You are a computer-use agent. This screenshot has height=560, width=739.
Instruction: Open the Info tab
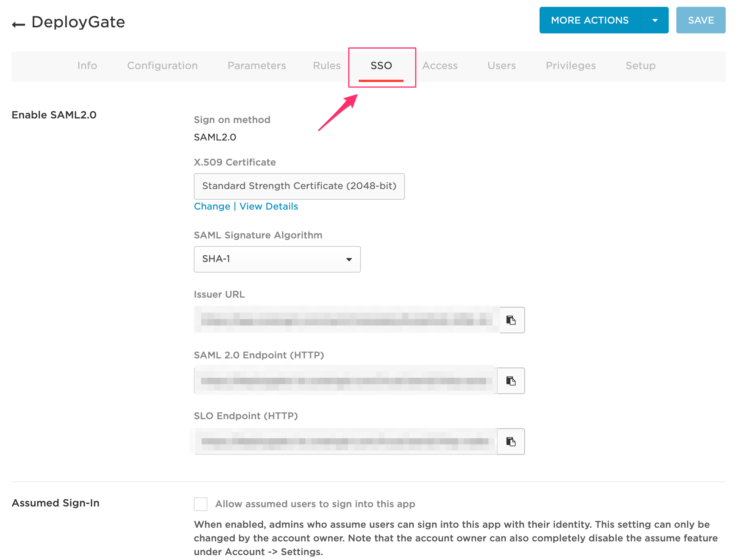coord(87,65)
